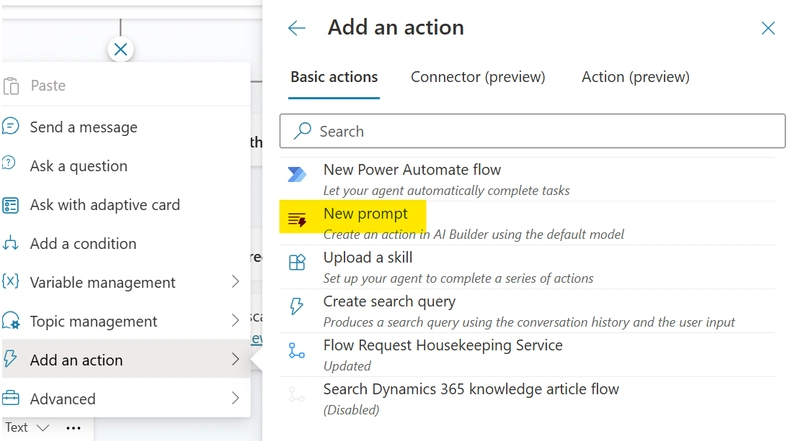Image resolution: width=800 pixels, height=441 pixels.
Task: Close the node menu with round X button
Action: point(120,50)
